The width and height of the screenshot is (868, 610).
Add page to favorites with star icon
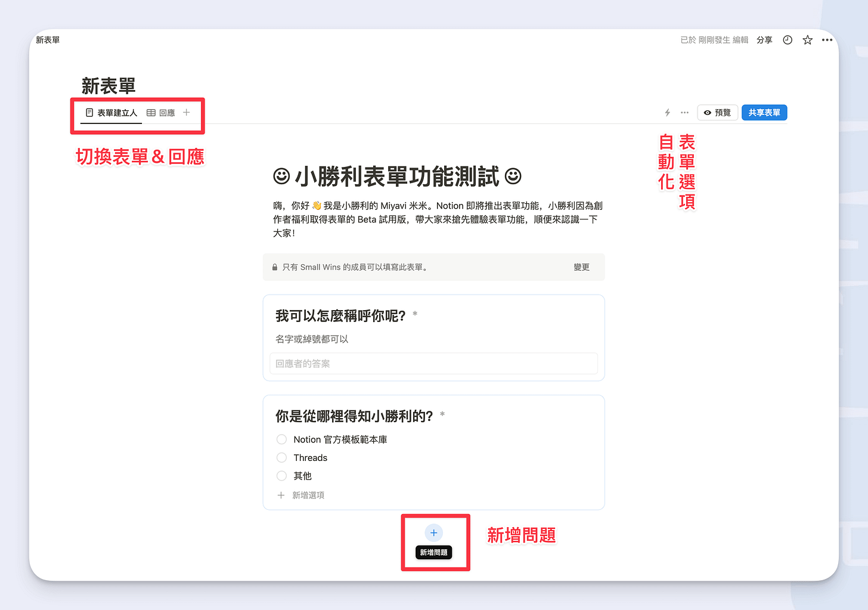[x=807, y=40]
